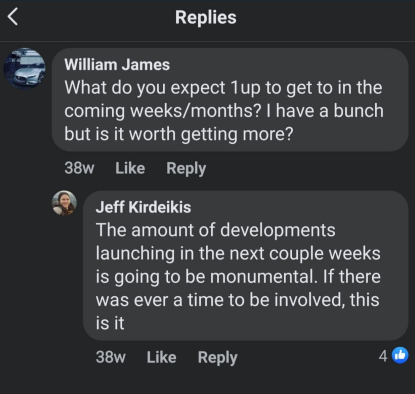Like William James's comment
415x394 pixels.
(130, 168)
